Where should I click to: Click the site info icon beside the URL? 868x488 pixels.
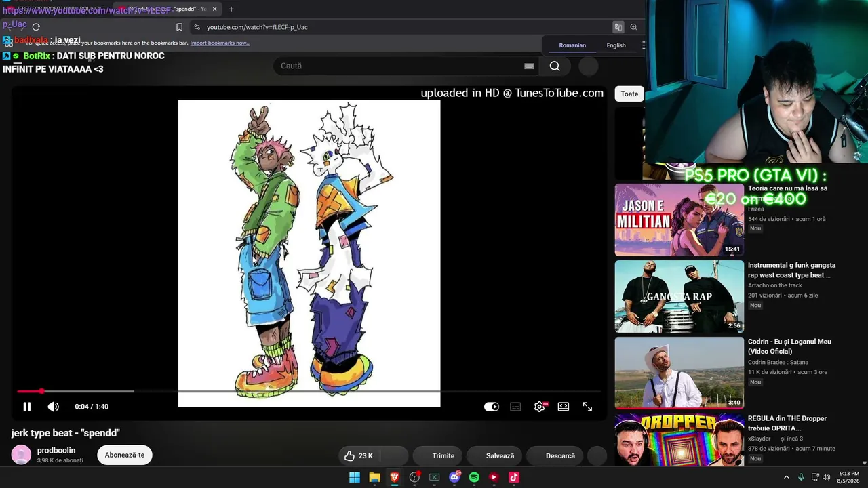pyautogui.click(x=197, y=27)
